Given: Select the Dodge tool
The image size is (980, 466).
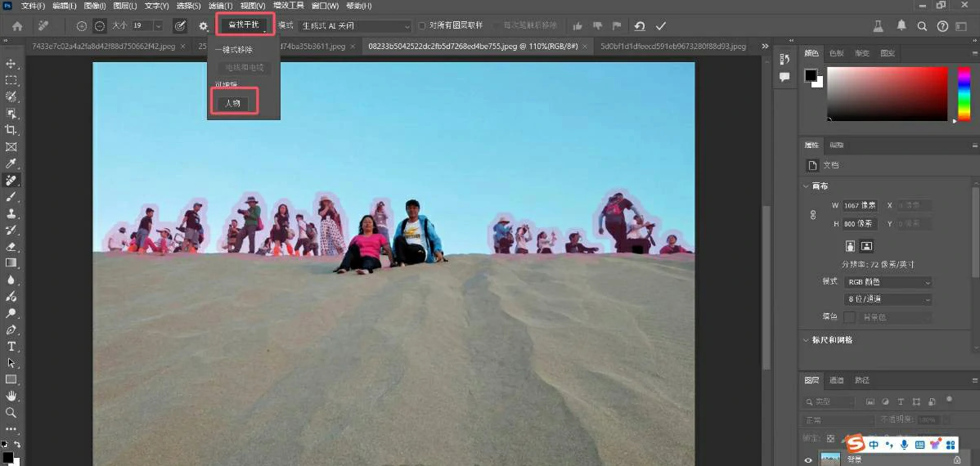Looking at the screenshot, I should pos(11,312).
